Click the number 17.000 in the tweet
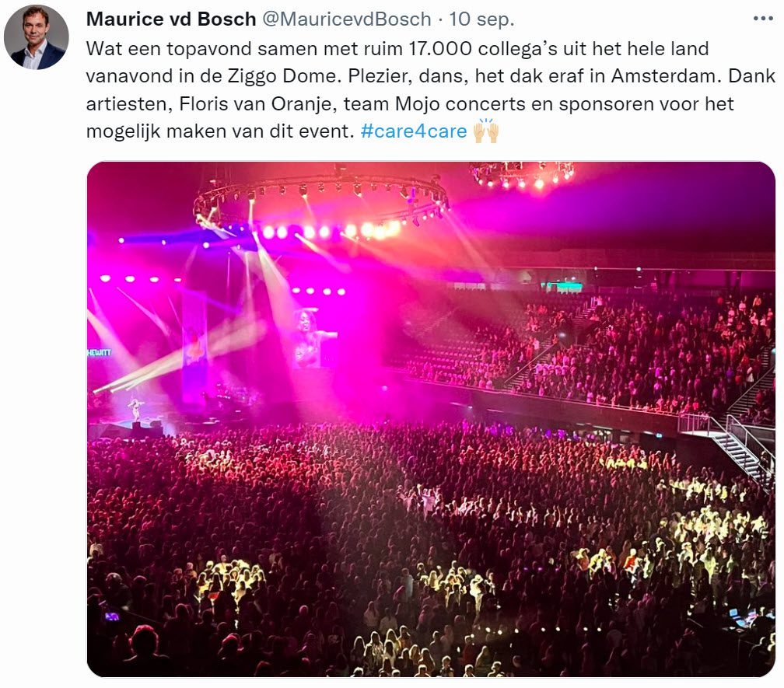Screen dimensions: 784x688 (439, 48)
